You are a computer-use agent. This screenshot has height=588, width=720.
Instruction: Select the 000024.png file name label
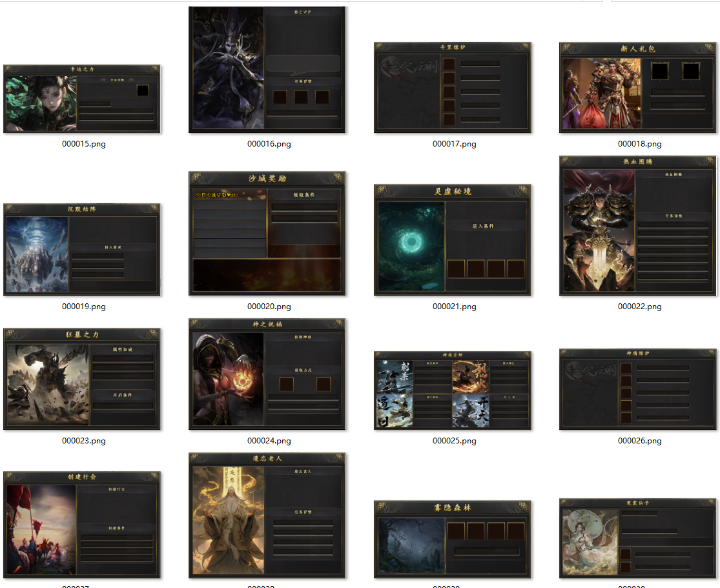(269, 441)
